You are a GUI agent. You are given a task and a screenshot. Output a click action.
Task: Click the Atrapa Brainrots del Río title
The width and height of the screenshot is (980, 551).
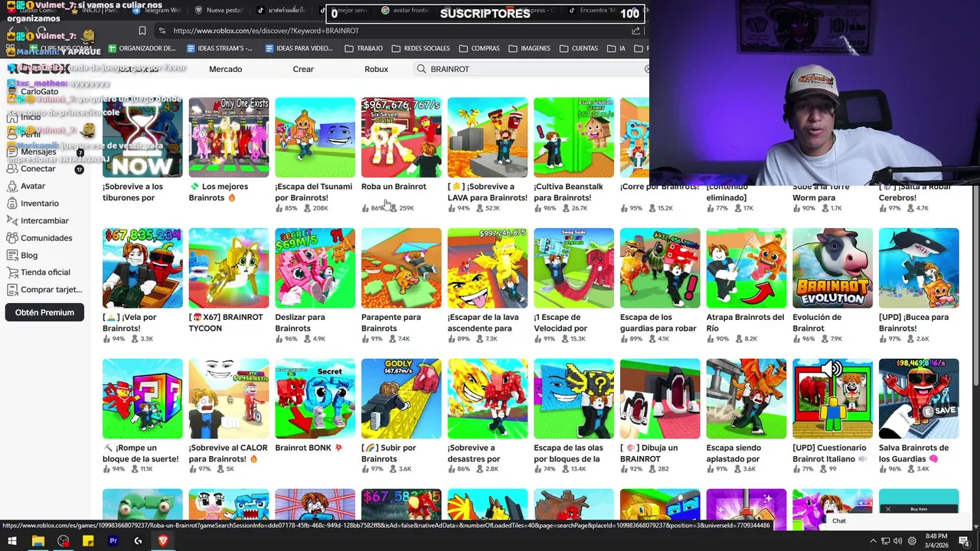[x=746, y=322]
